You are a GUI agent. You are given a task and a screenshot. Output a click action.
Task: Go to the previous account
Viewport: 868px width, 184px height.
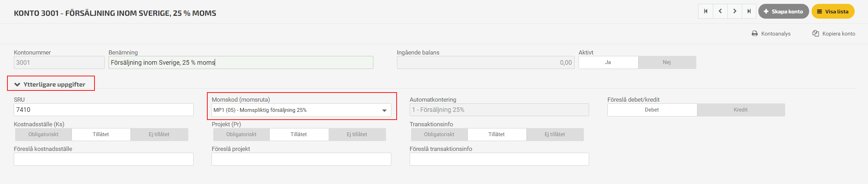click(720, 11)
